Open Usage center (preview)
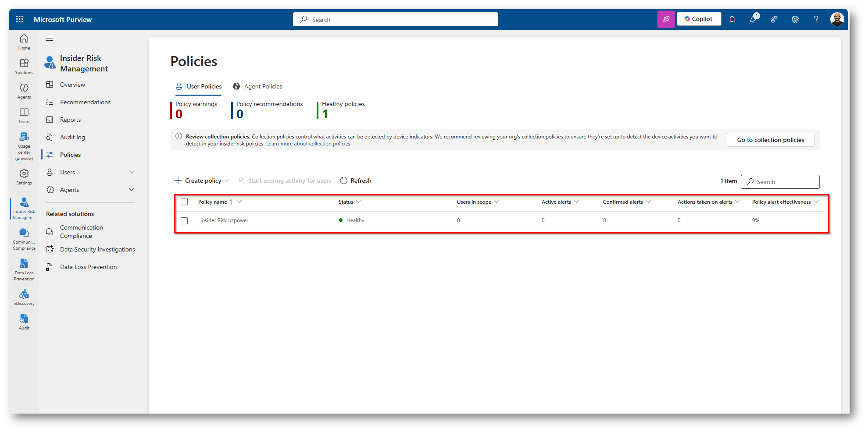 tap(24, 146)
